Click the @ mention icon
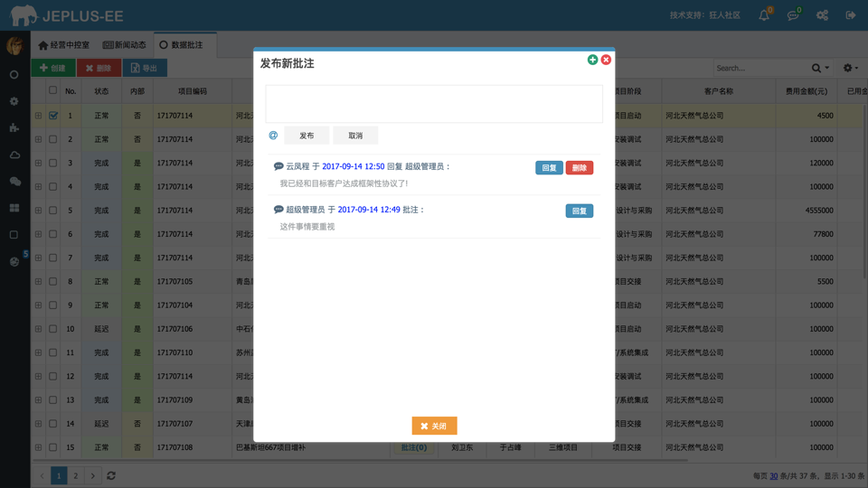The width and height of the screenshot is (868, 488). (x=273, y=136)
